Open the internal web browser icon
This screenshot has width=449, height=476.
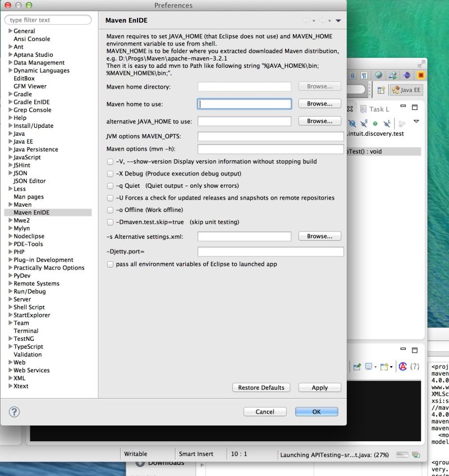click(x=379, y=75)
